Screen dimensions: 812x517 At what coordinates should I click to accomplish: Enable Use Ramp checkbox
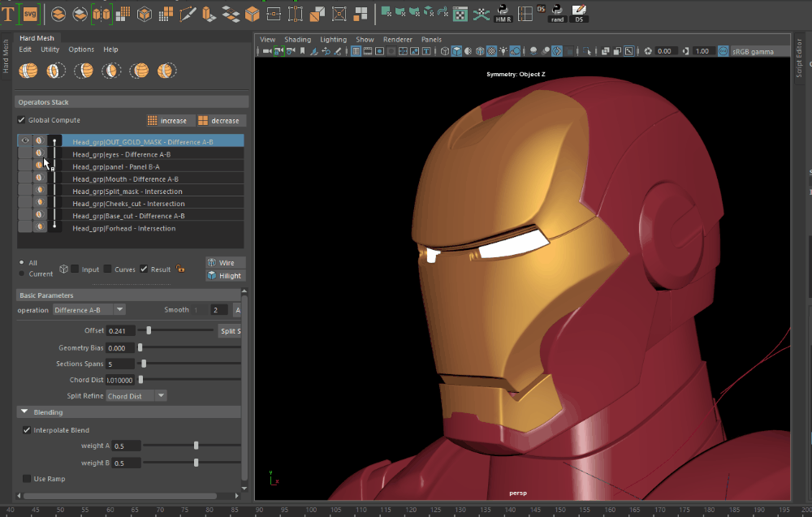coord(27,479)
